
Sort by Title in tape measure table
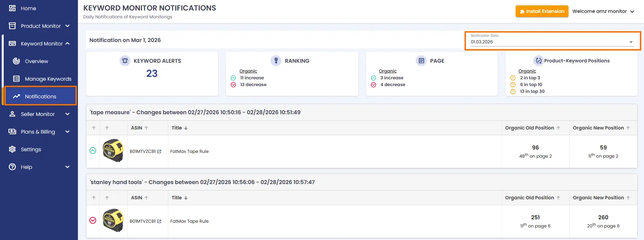tap(179, 128)
